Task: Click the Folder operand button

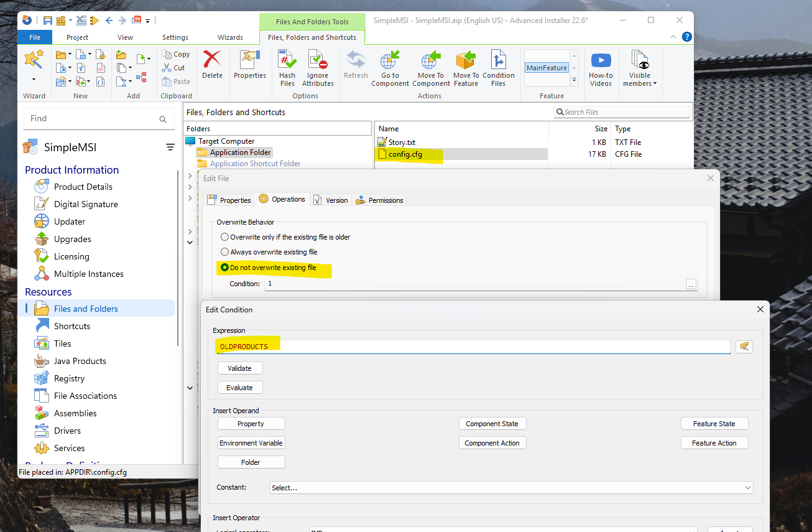Action: [x=251, y=462]
